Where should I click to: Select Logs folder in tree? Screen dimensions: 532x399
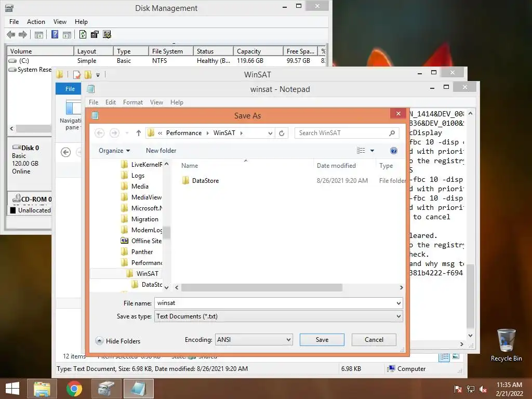(138, 176)
